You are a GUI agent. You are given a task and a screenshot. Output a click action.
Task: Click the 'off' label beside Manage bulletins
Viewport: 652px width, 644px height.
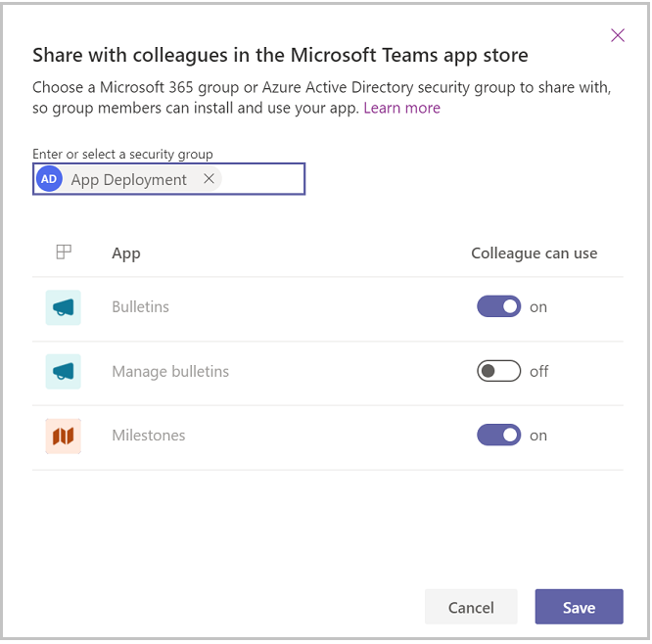pyautogui.click(x=538, y=371)
